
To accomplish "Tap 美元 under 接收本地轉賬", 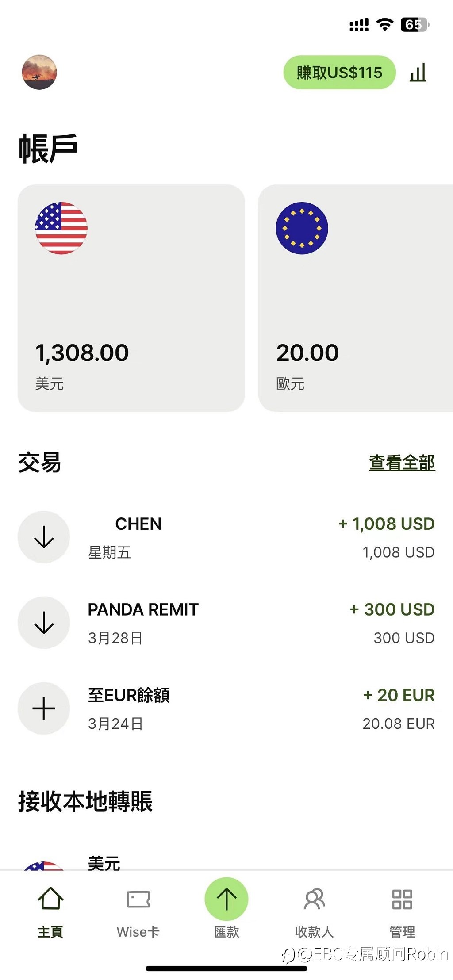I will tap(104, 862).
